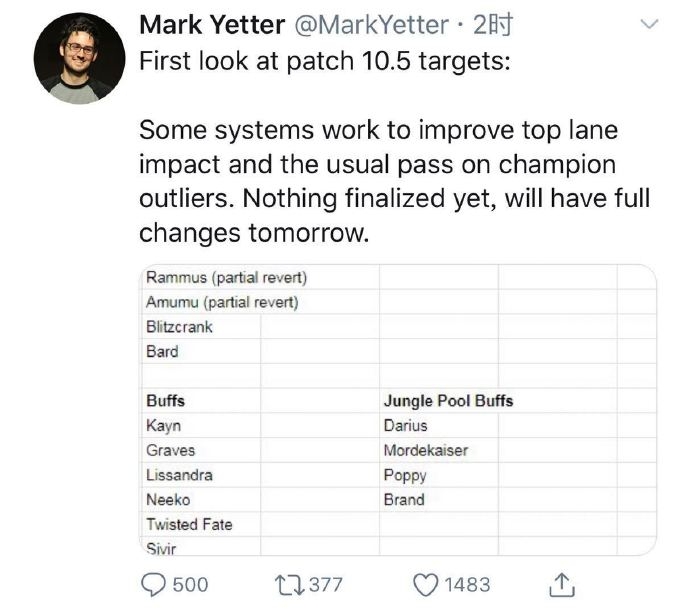Open the attached spreadsheet image
This screenshot has width=690, height=614.
(397, 409)
